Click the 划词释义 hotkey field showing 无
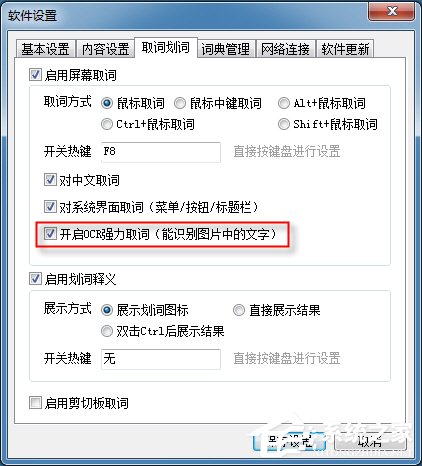Viewport: 422px width, 466px height. pos(161,359)
